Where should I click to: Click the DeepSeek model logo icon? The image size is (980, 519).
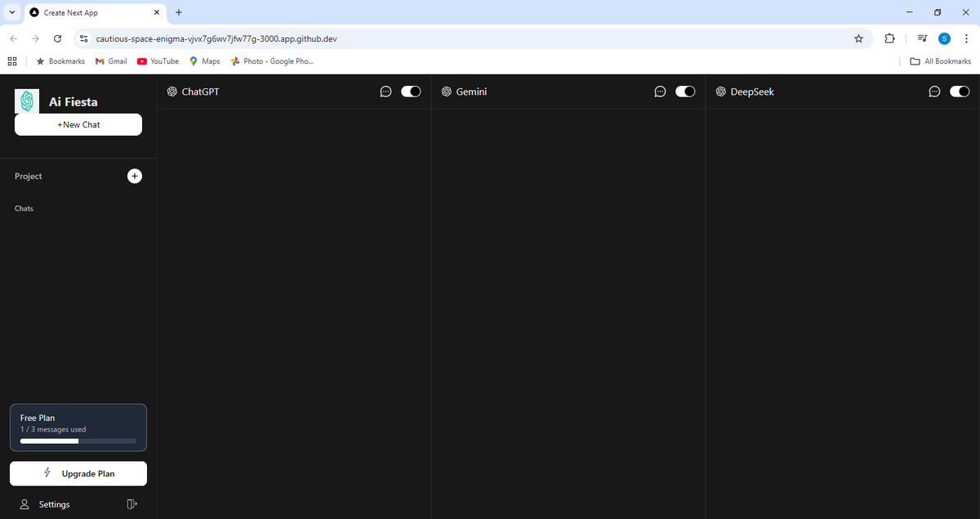tap(721, 92)
